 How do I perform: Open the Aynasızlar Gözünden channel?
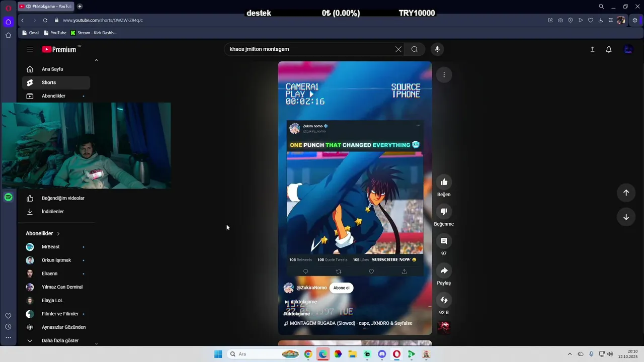(56, 327)
